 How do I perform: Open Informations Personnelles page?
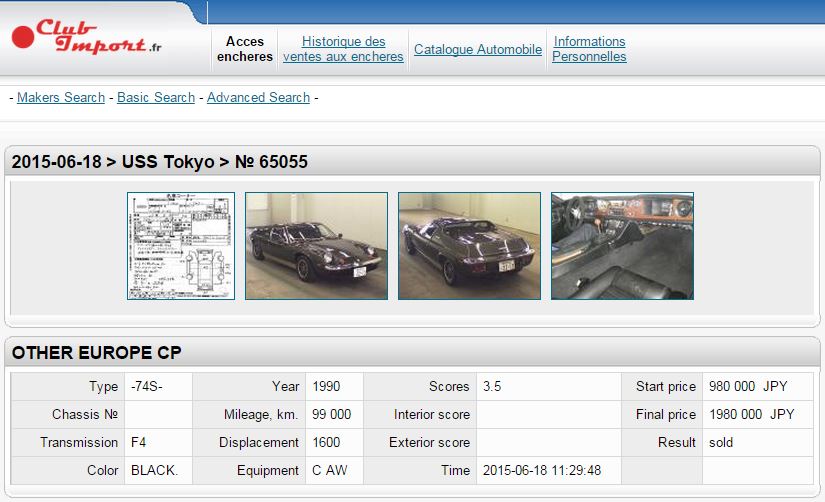pos(589,49)
